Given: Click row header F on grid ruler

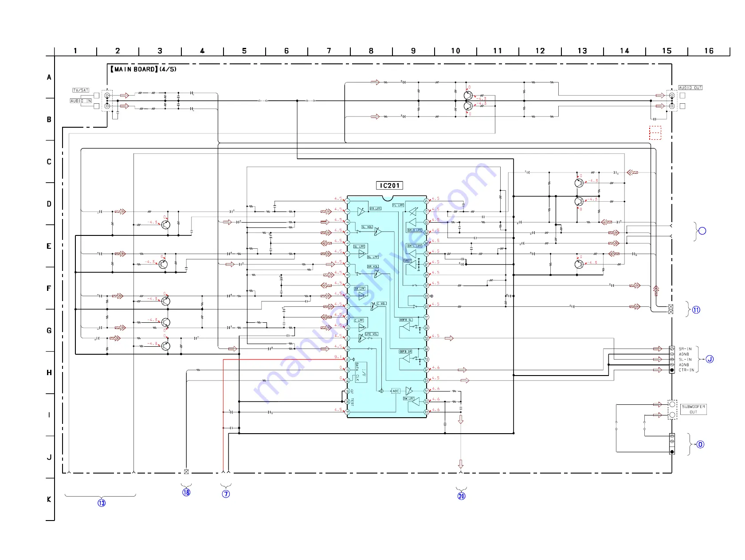Looking at the screenshot, I should click(49, 288).
